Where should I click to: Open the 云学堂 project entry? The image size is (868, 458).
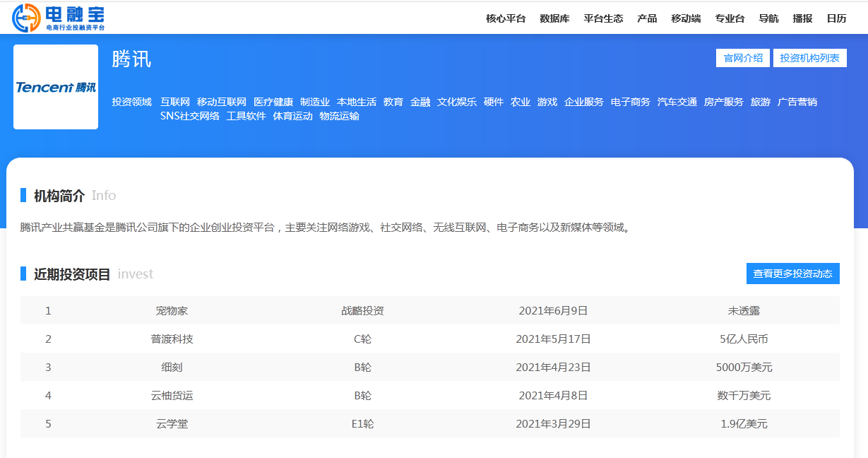pos(172,423)
